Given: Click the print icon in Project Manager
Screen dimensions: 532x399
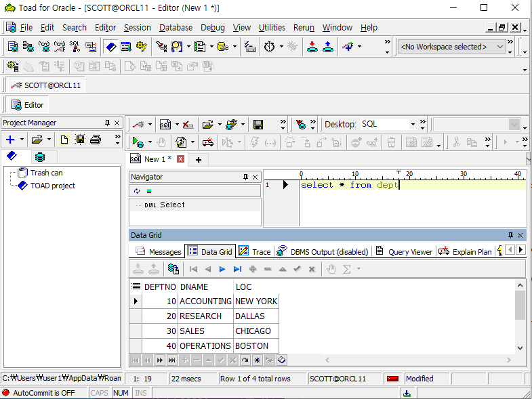Looking at the screenshot, I should click(96, 140).
